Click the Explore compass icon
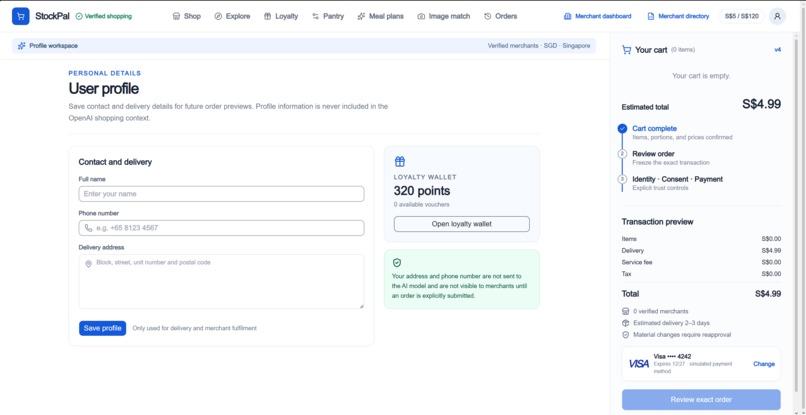Screen dimensions: 806x415 (x=218, y=16)
